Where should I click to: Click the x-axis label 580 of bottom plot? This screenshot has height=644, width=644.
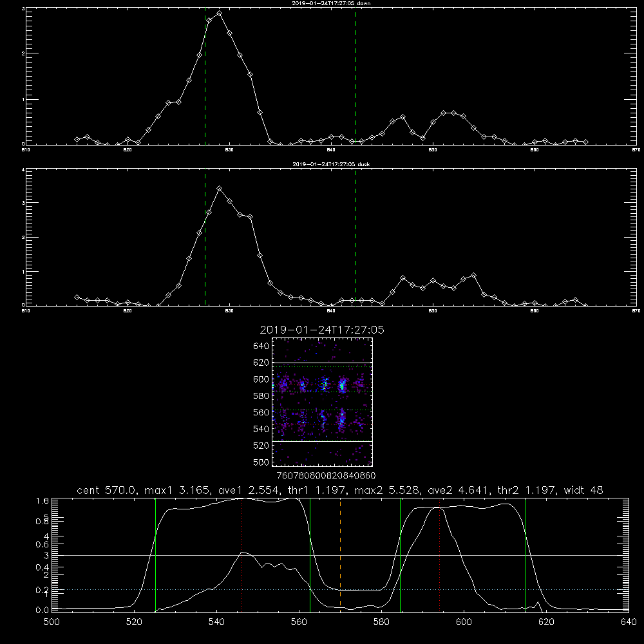point(381,622)
